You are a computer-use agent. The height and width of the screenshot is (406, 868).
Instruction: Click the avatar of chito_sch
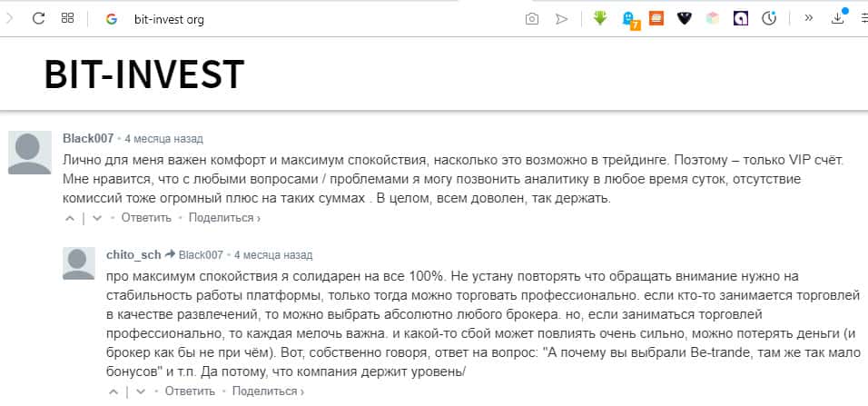point(79,263)
